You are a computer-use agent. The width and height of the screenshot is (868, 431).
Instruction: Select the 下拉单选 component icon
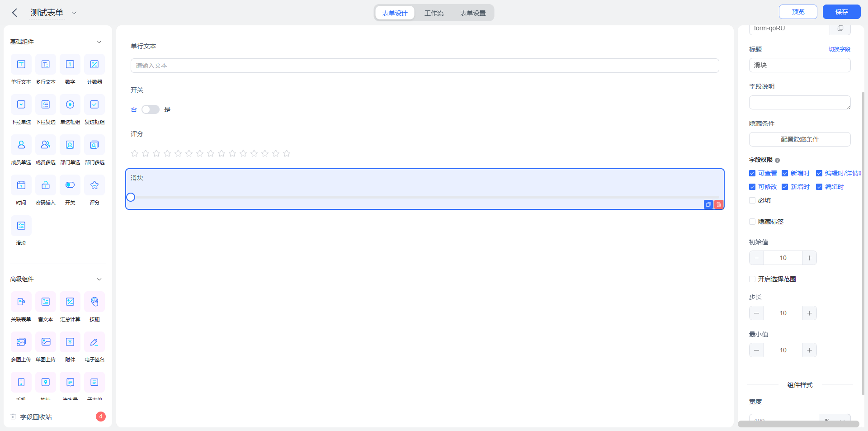(21, 104)
